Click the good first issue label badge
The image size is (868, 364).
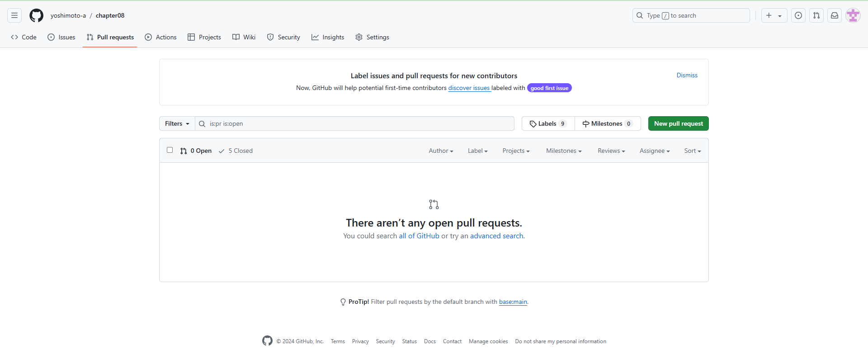[x=549, y=88]
